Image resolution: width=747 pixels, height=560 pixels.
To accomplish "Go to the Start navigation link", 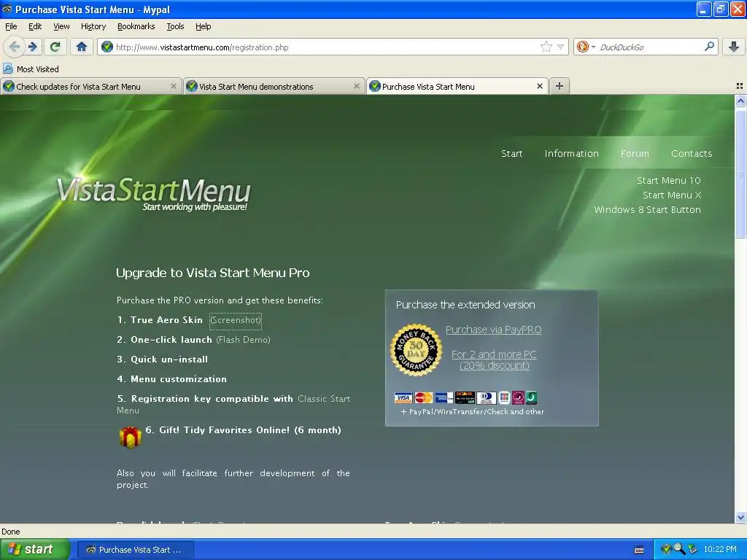I will (x=511, y=153).
